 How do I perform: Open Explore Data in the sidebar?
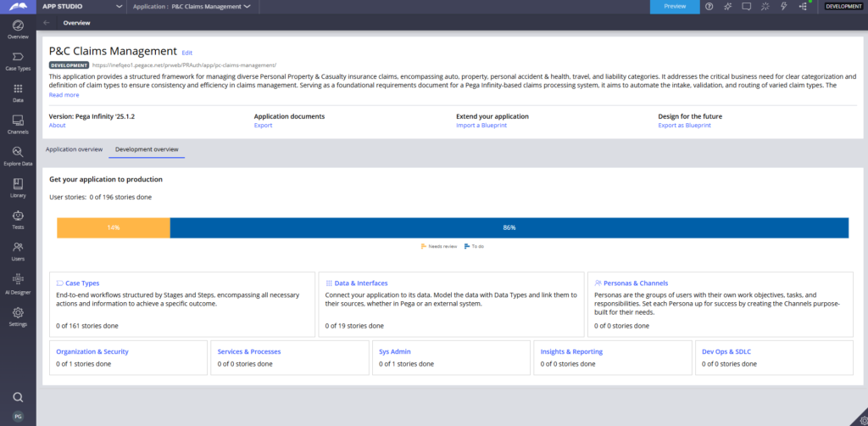(18, 157)
